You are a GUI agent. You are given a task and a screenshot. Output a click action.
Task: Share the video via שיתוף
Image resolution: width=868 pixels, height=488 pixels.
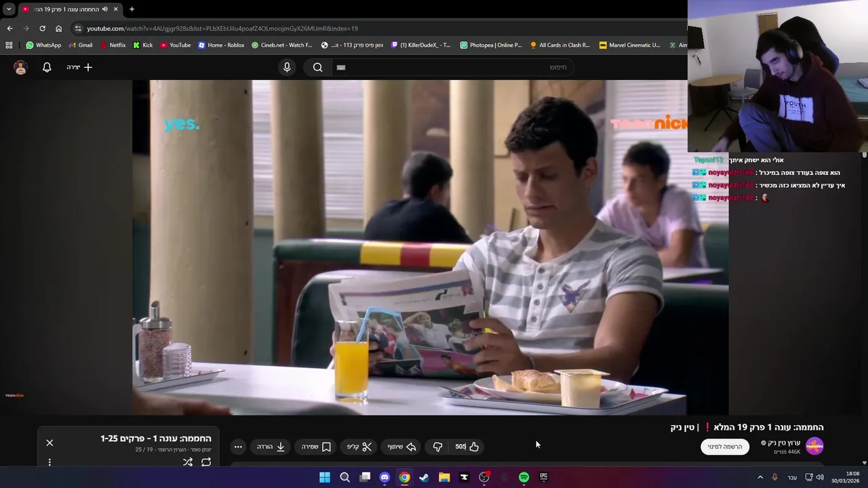click(401, 447)
